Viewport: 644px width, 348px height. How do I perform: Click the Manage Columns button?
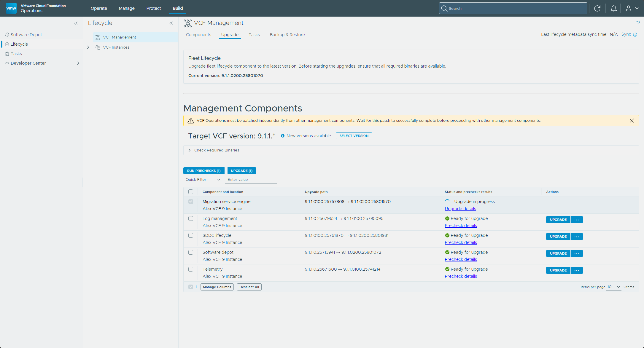217,287
